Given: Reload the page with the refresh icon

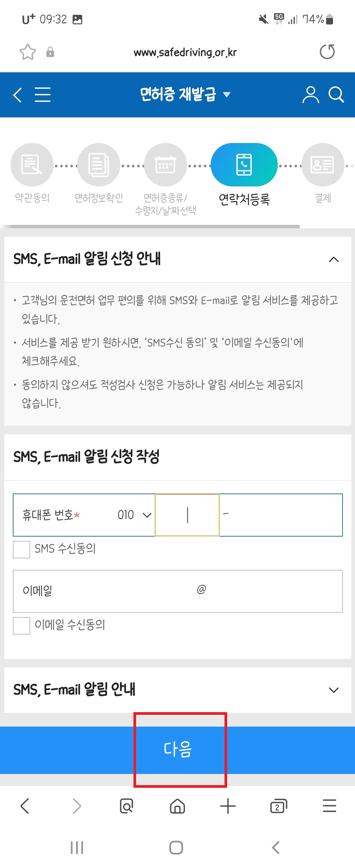Looking at the screenshot, I should (x=326, y=52).
